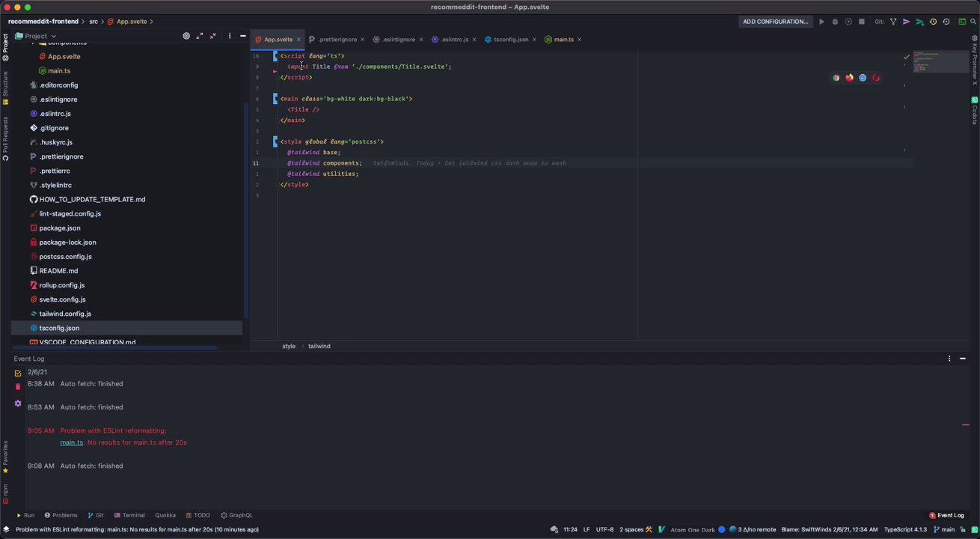Viewport: 980px width, 539px height.
Task: Click inspection checkmark in editor corner
Action: point(907,57)
